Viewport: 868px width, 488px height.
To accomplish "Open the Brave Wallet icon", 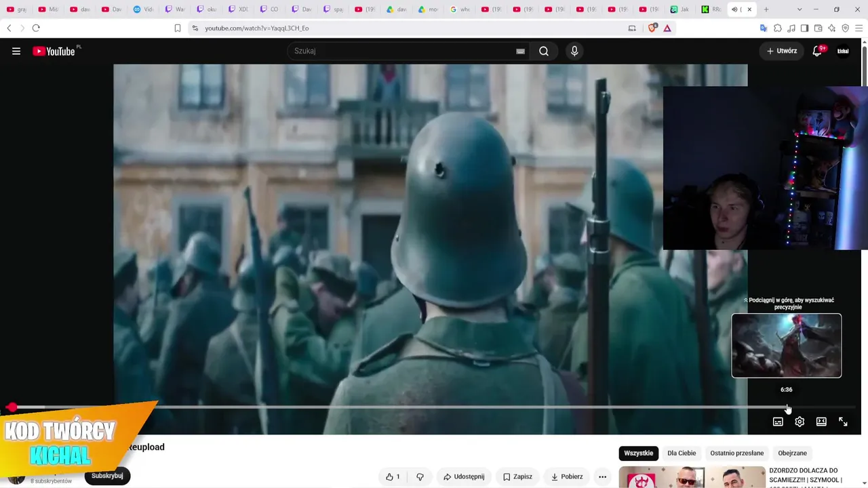I will point(818,28).
